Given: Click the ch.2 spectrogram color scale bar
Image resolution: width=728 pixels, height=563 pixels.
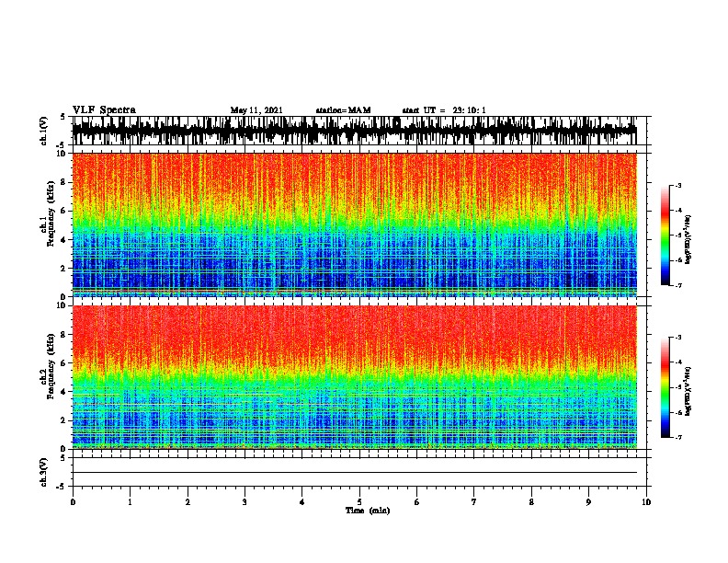Looking at the screenshot, I should [665, 387].
